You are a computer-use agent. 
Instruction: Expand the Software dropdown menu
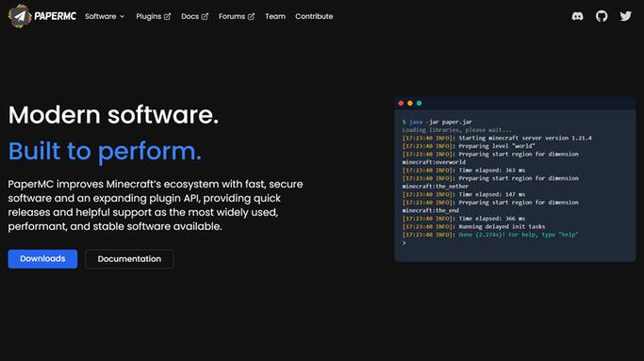[105, 16]
